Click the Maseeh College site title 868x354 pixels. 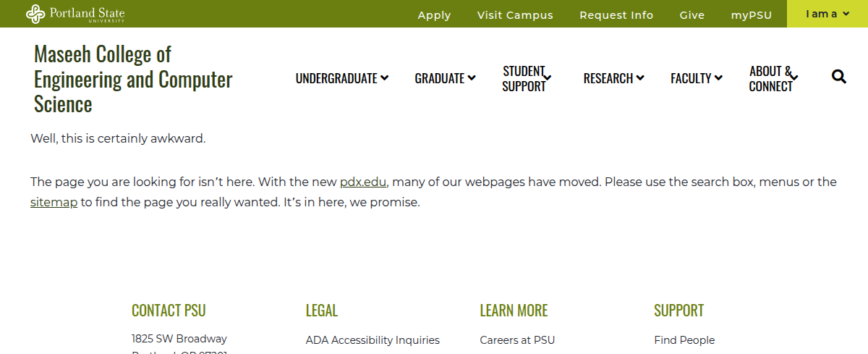click(133, 79)
